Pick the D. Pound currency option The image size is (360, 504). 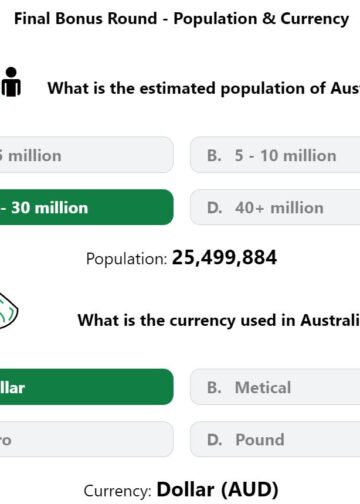pos(275,439)
